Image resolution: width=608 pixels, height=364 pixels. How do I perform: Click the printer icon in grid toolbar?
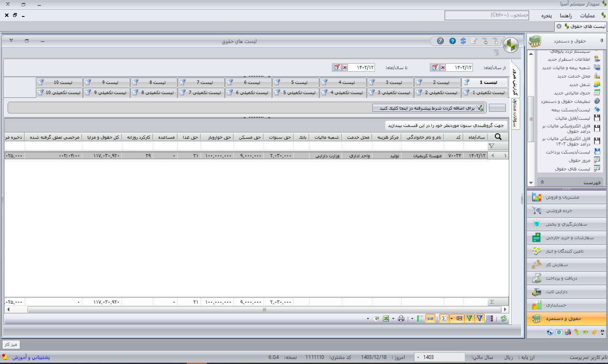(401, 318)
